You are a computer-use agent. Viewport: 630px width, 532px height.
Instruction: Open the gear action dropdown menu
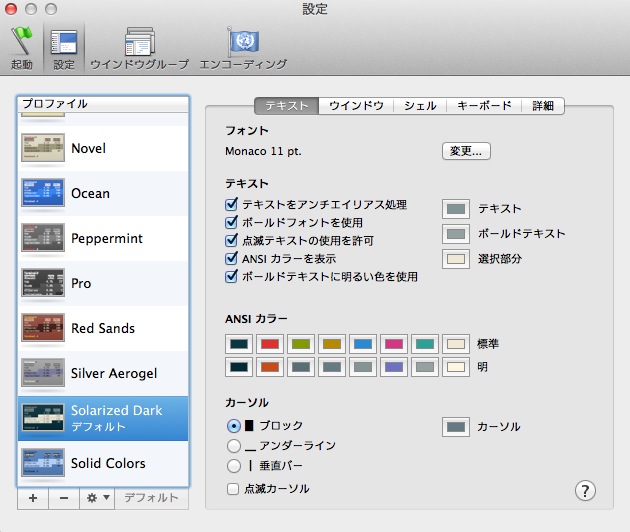pyautogui.click(x=99, y=497)
